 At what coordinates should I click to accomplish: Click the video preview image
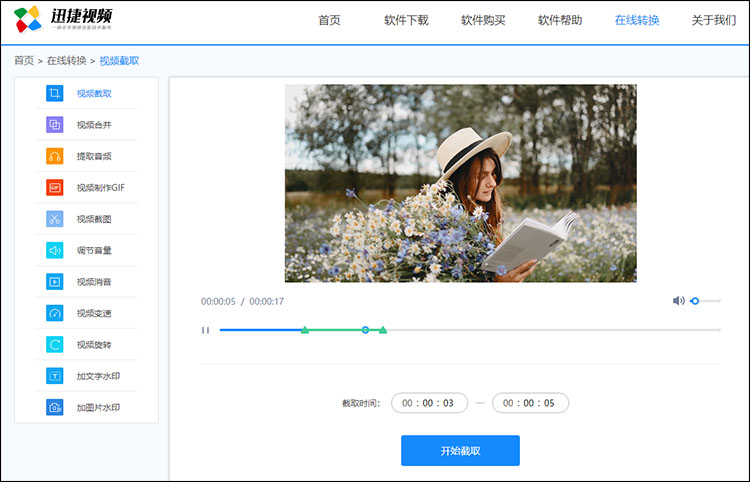(461, 183)
